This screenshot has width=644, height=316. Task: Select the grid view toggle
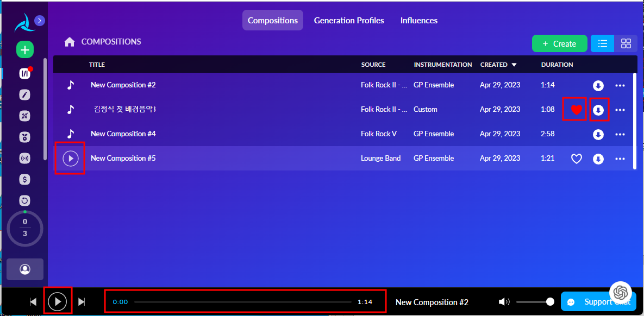coord(626,43)
